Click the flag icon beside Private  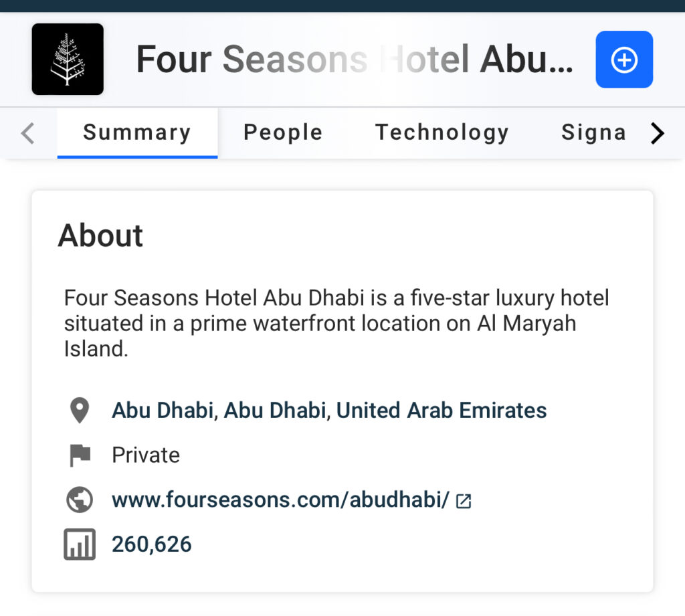click(80, 455)
